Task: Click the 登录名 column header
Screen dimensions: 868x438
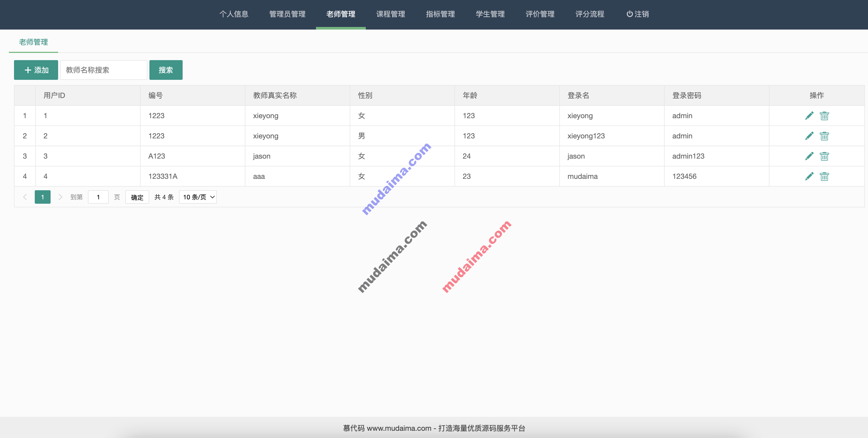Action: (x=612, y=96)
